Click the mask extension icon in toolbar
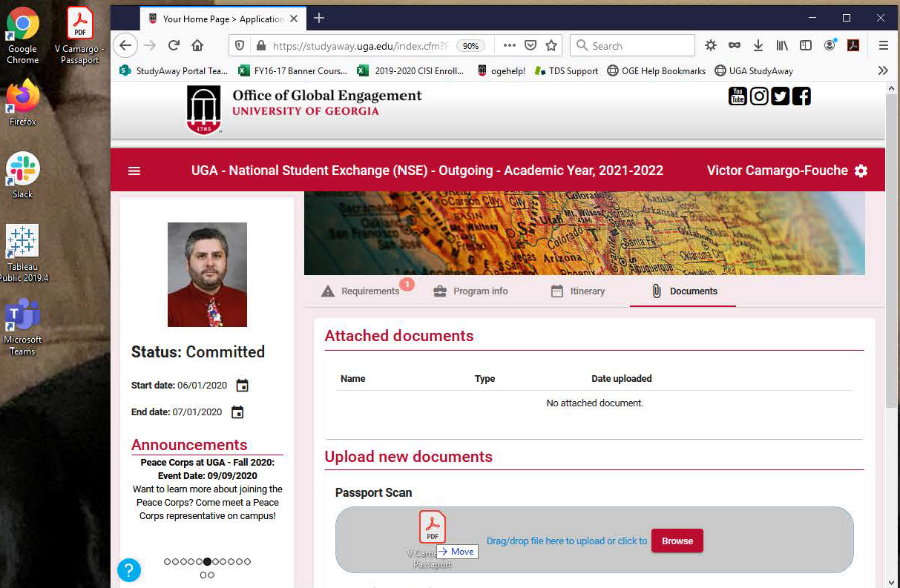900x588 pixels. click(735, 45)
